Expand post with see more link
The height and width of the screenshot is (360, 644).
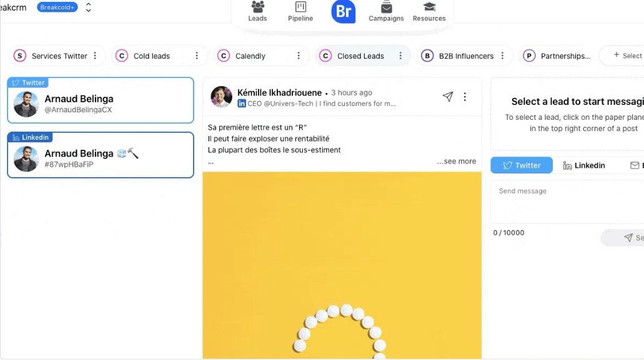[456, 161]
